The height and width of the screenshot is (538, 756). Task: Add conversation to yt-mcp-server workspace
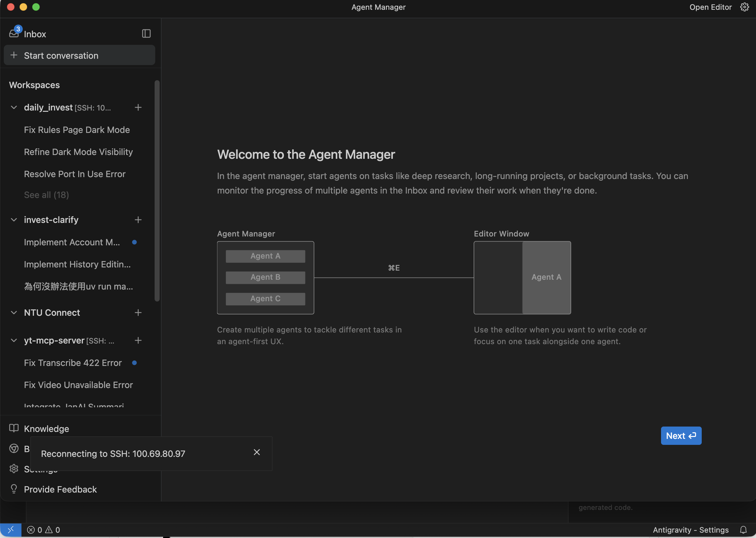[x=138, y=340]
